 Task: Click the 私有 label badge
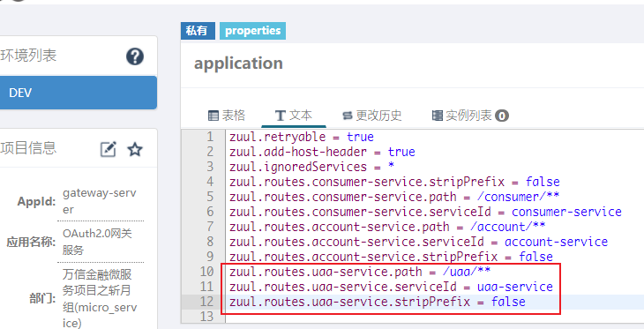198,31
